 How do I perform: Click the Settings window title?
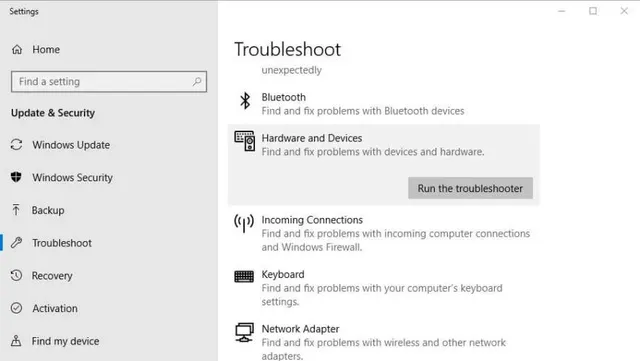[x=24, y=11]
